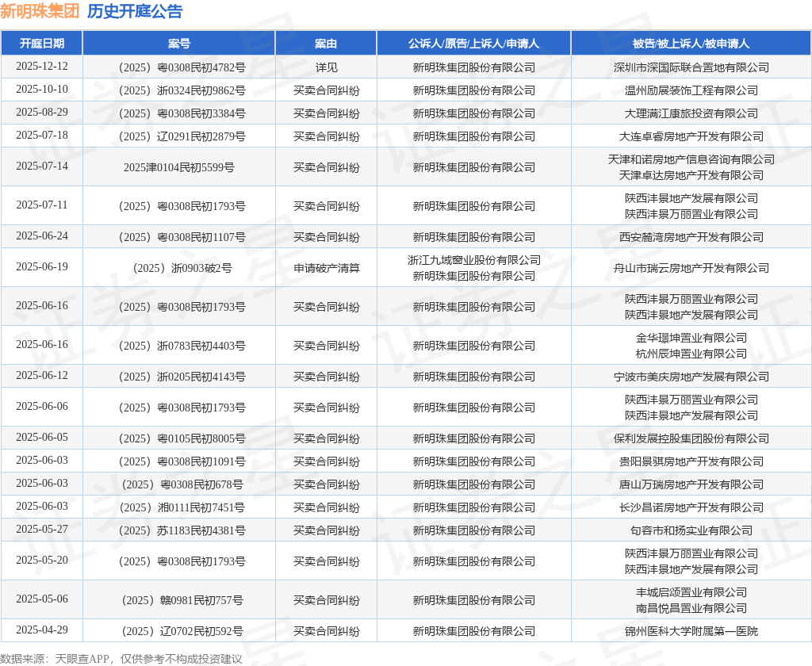This screenshot has width=812, height=666.
Task: Select the 公诉人/原告/上诉人/申请人 column header
Action: (473, 44)
